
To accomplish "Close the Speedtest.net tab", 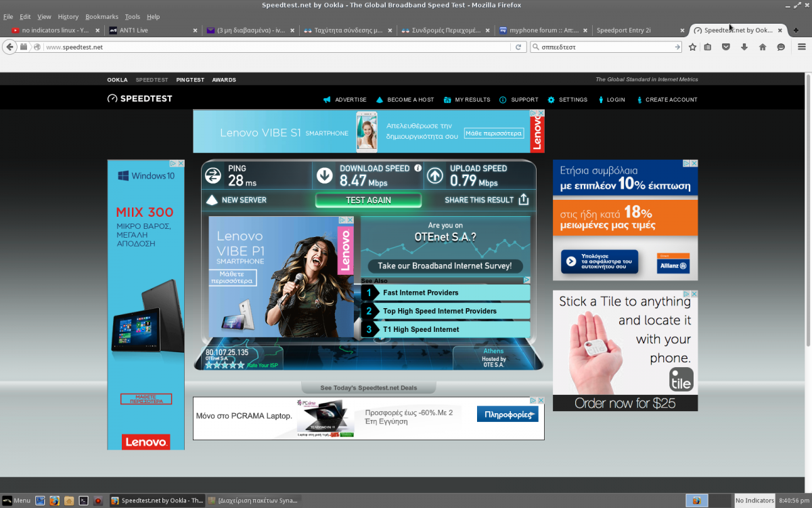I will (x=780, y=30).
